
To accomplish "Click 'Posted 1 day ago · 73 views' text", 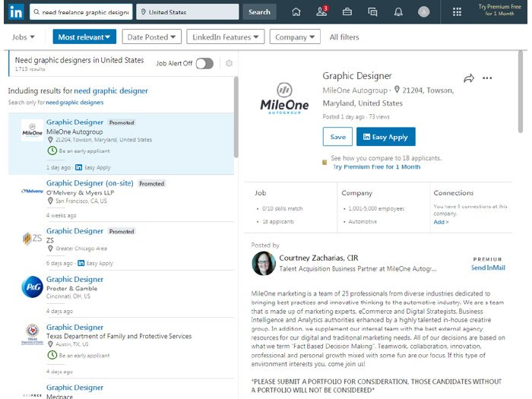I will click(x=356, y=117).
